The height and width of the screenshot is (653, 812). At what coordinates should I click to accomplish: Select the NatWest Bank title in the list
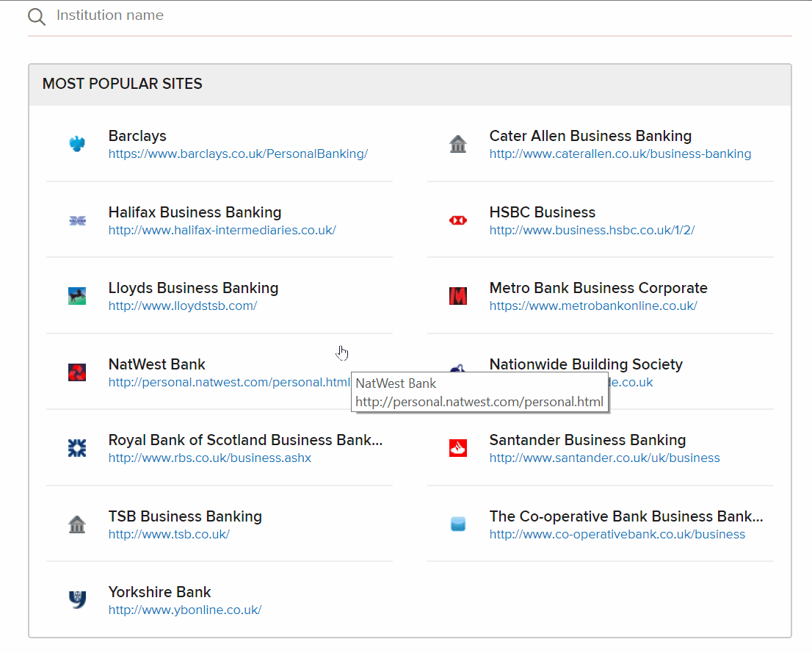pyautogui.click(x=157, y=364)
